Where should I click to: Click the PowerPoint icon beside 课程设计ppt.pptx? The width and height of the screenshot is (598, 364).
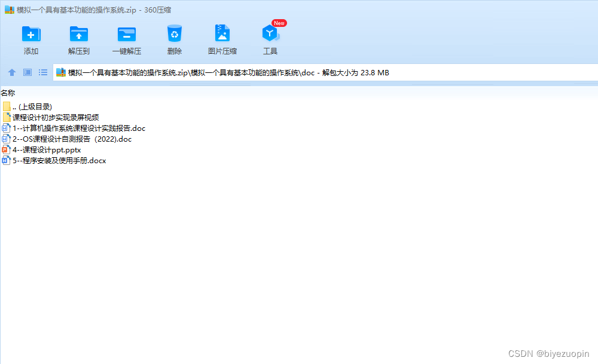click(x=5, y=149)
